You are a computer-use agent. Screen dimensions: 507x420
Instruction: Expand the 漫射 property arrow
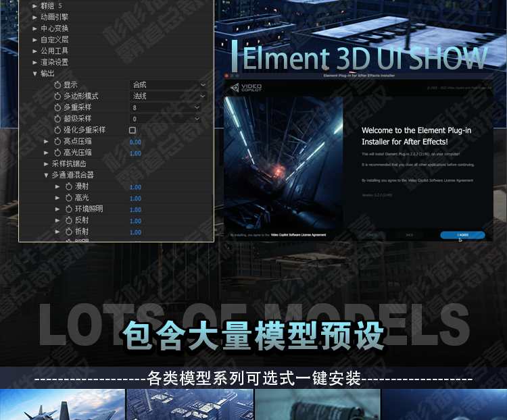[x=57, y=187]
